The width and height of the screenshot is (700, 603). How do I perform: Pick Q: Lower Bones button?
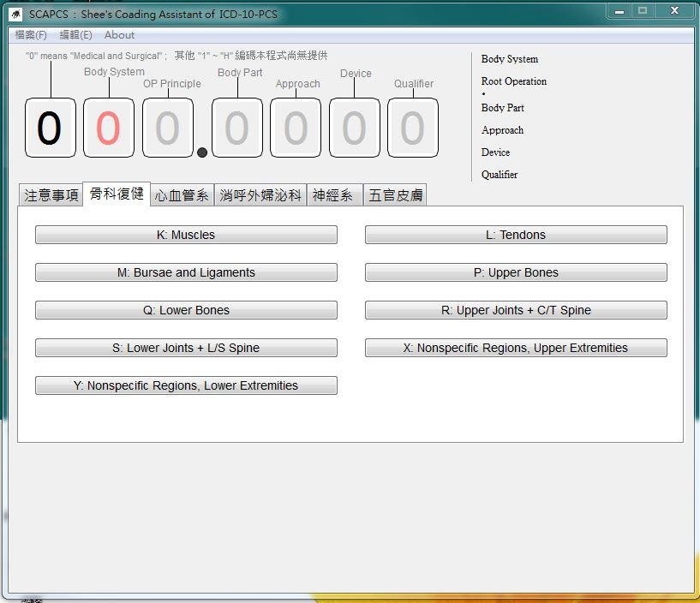(186, 310)
